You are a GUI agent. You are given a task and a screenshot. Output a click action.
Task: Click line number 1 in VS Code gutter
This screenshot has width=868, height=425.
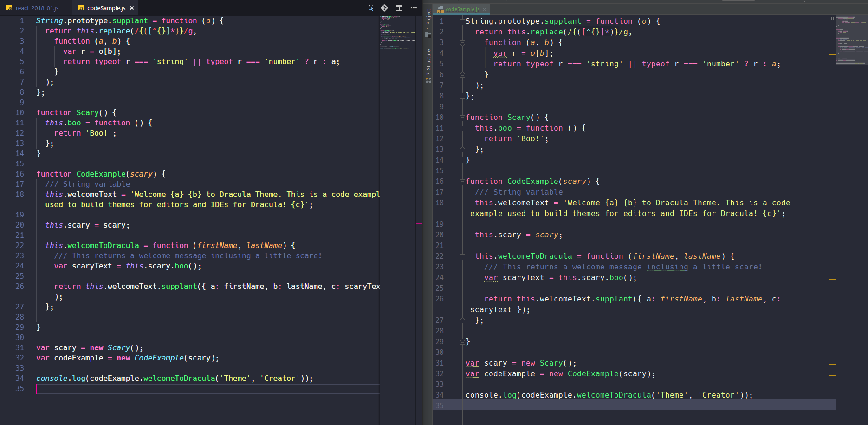(22, 20)
